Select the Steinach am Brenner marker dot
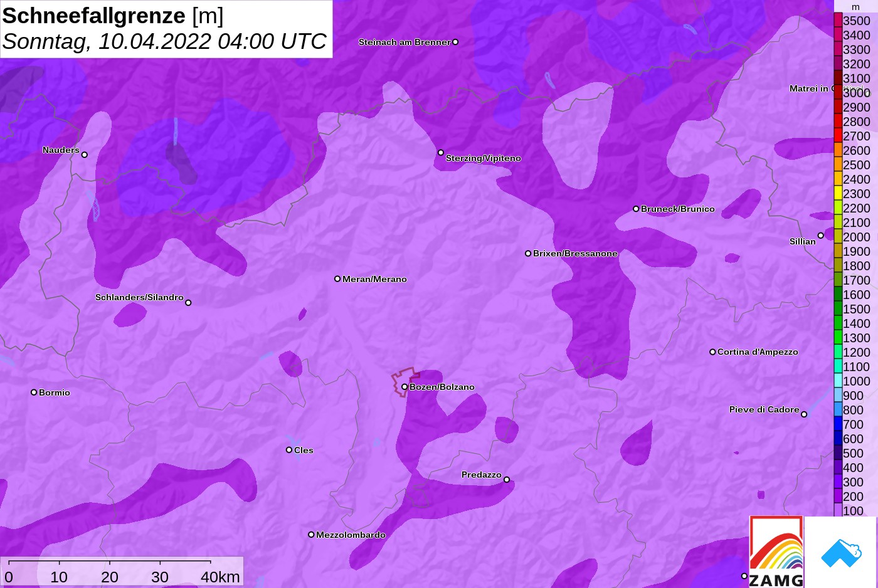 (x=455, y=42)
